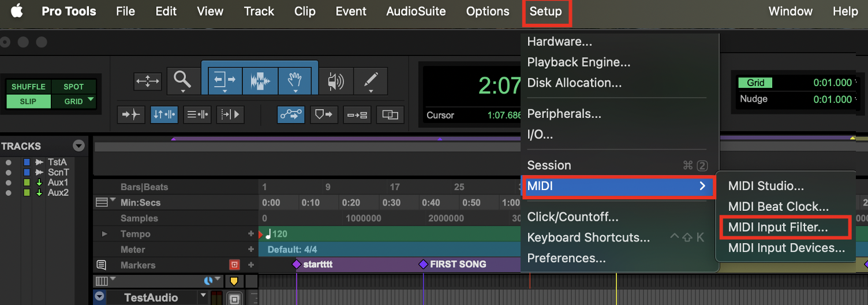Click the TestAudio track name
The width and height of the screenshot is (868, 305).
[x=151, y=297]
